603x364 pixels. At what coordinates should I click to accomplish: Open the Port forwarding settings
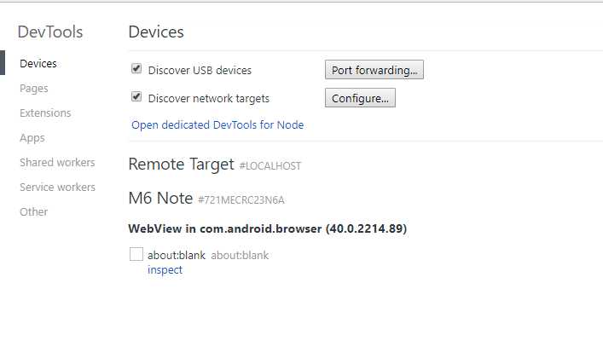(374, 70)
